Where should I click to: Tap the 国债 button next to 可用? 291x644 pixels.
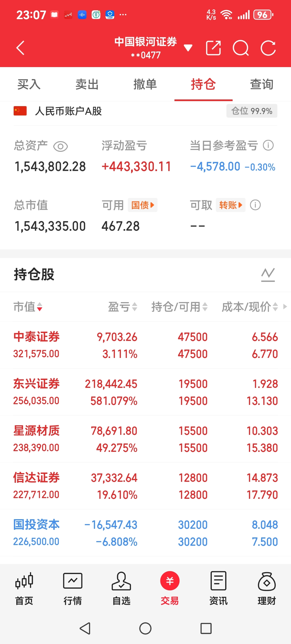143,205
